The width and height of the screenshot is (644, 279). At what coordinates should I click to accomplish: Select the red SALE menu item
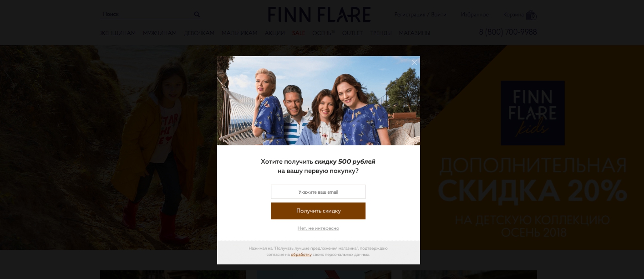(x=299, y=33)
